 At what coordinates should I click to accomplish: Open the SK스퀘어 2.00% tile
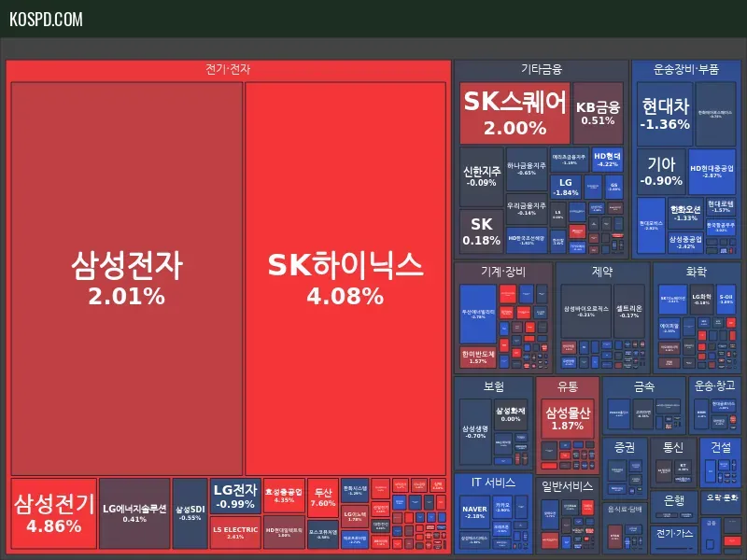(514, 113)
